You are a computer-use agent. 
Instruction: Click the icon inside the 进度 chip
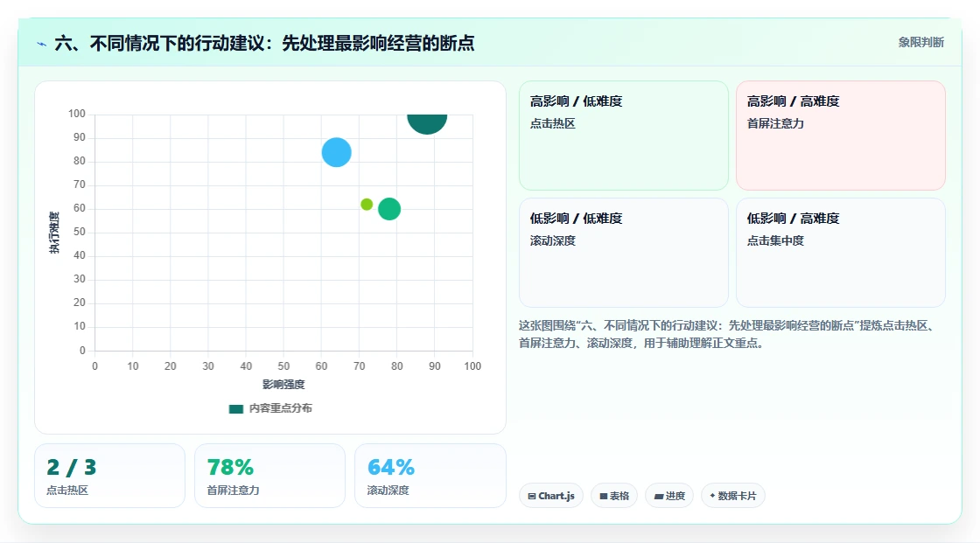click(659, 496)
